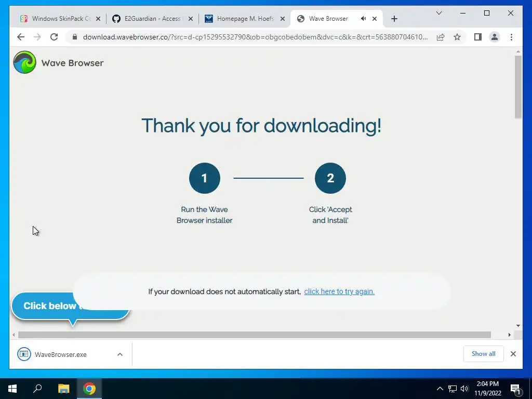Click the horizontal scrollbar thumb

pyautogui.click(x=255, y=335)
